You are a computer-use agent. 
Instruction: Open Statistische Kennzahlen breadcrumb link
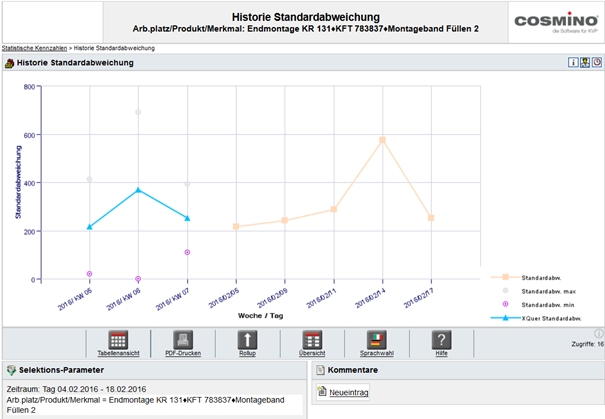click(35, 47)
